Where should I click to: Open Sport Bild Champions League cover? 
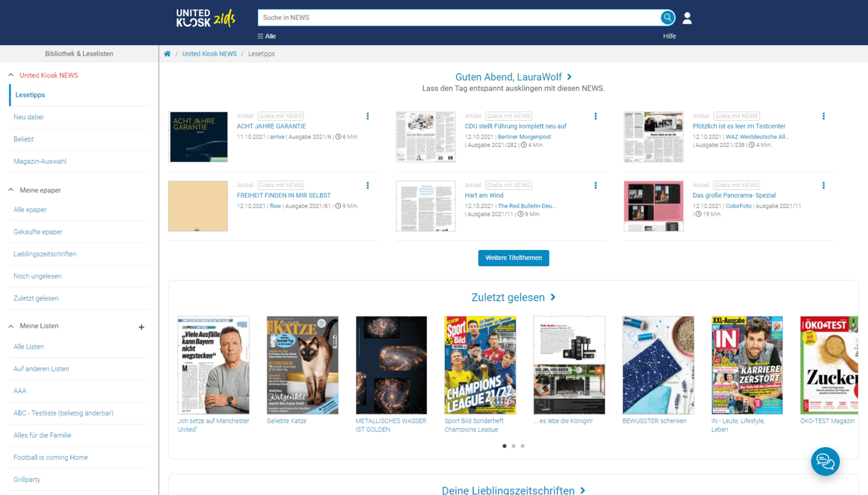coord(480,365)
